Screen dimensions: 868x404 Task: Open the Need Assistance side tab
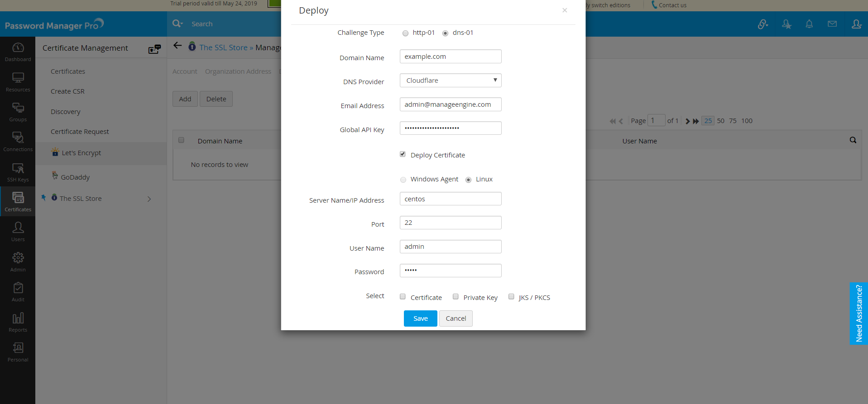point(859,313)
